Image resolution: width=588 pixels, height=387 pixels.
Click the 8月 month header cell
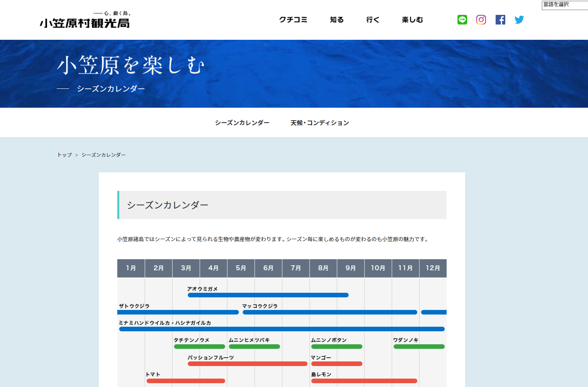pyautogui.click(x=323, y=268)
